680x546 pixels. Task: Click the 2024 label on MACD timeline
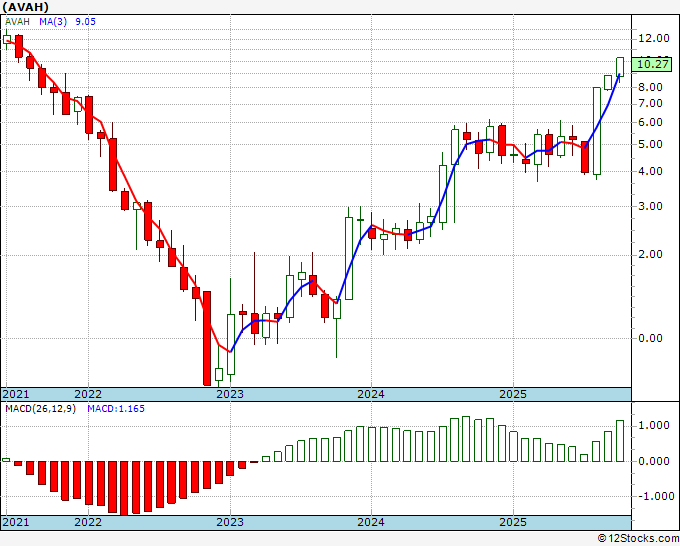(371, 522)
